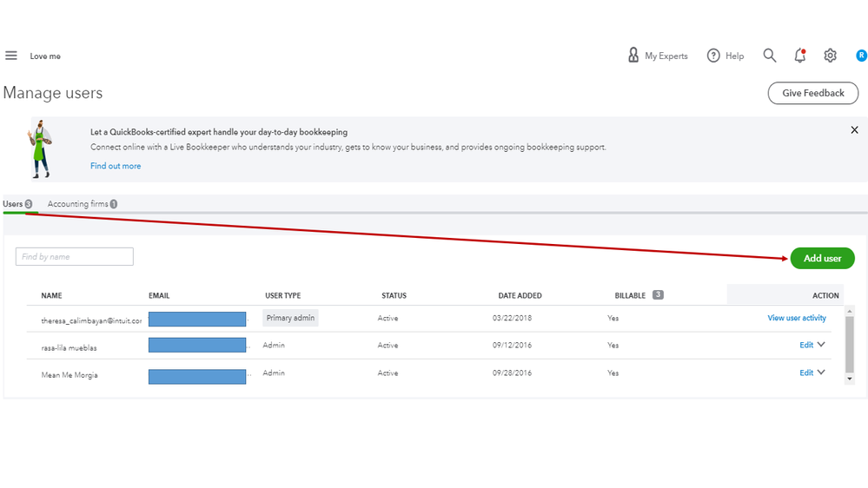
Task: Click the Primary admin type badge
Action: 290,318
